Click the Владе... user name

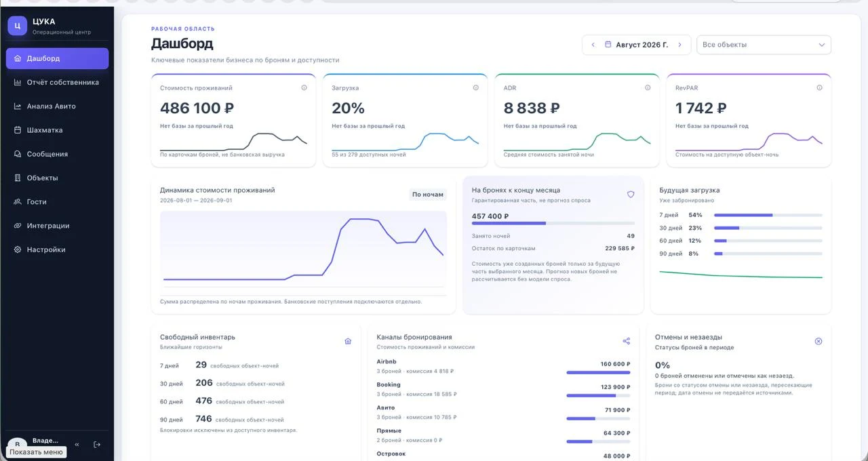point(45,441)
